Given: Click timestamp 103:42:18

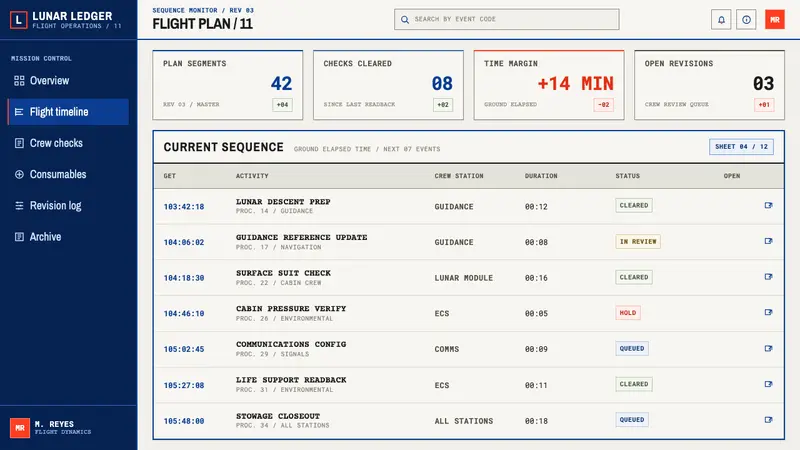Looking at the screenshot, I should tap(184, 207).
